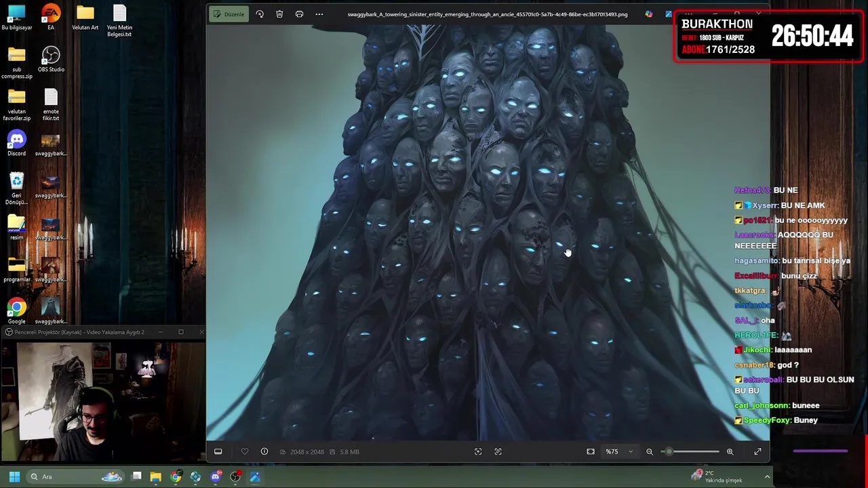The width and height of the screenshot is (868, 488).
Task: Click the Windows Start button
Action: click(x=14, y=477)
